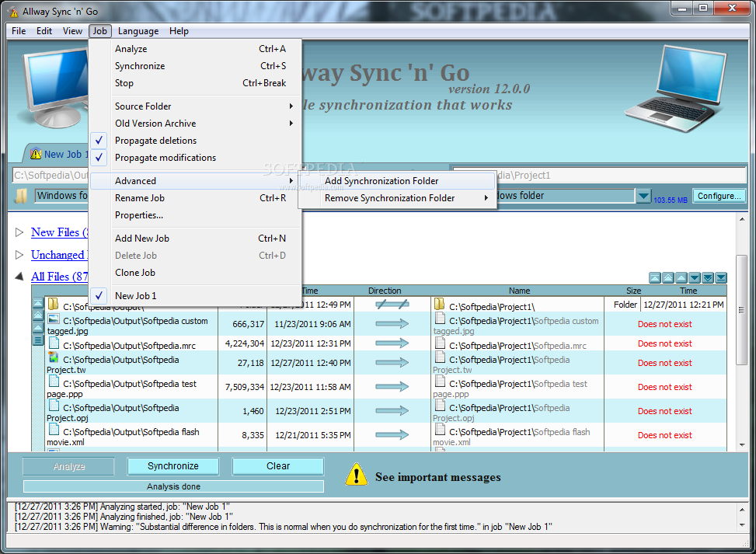Image resolution: width=756 pixels, height=554 pixels.
Task: Click the file icon of Output Softpedia Project.opj
Action: [54, 406]
